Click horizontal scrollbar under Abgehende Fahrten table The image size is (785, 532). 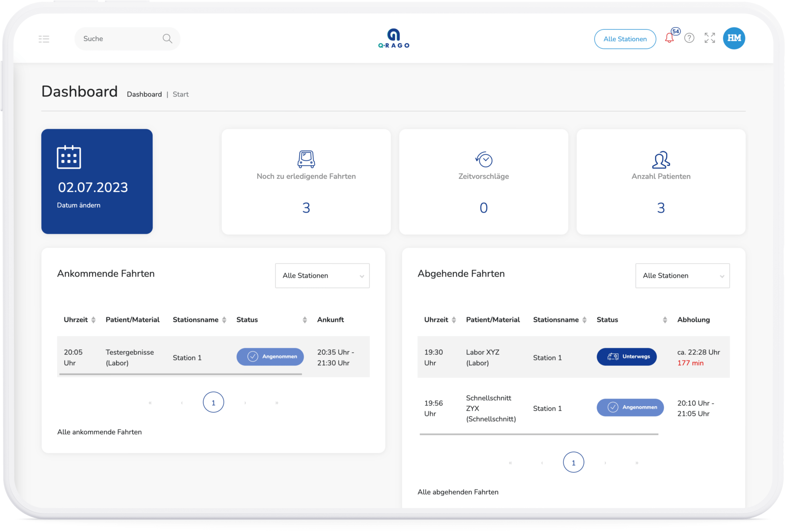click(539, 434)
